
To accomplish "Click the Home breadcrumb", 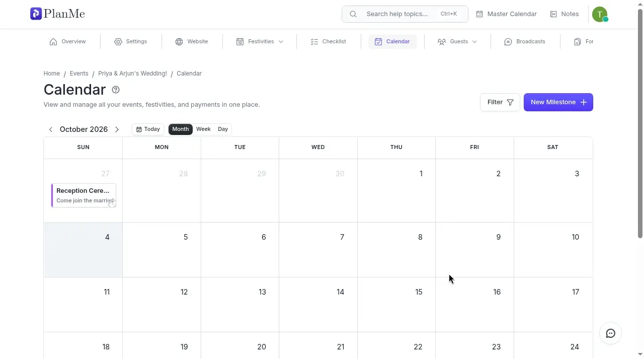I will coord(51,74).
